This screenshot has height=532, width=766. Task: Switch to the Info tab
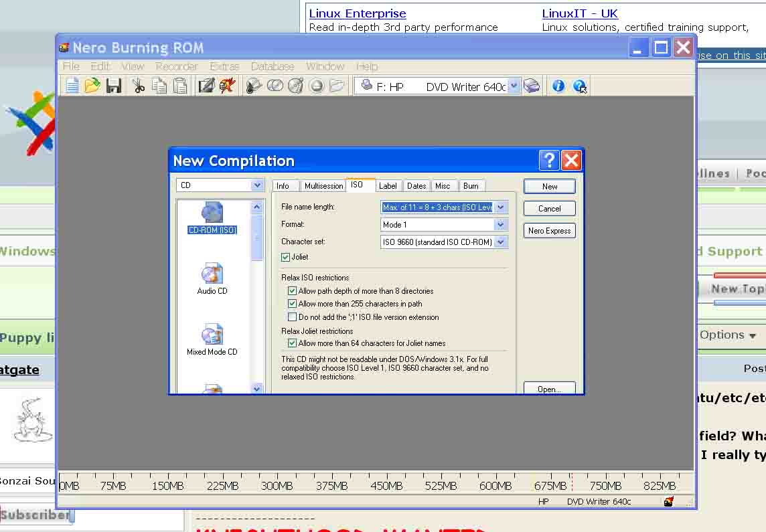pyautogui.click(x=283, y=186)
